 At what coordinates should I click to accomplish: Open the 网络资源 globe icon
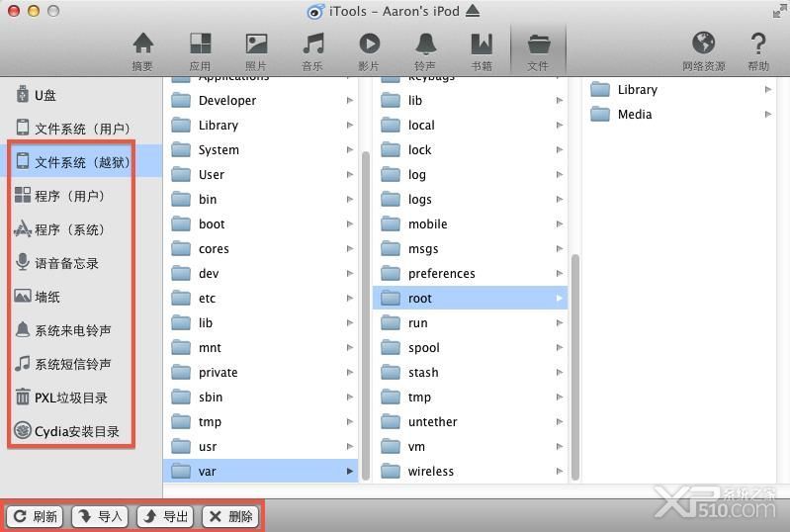click(x=703, y=43)
